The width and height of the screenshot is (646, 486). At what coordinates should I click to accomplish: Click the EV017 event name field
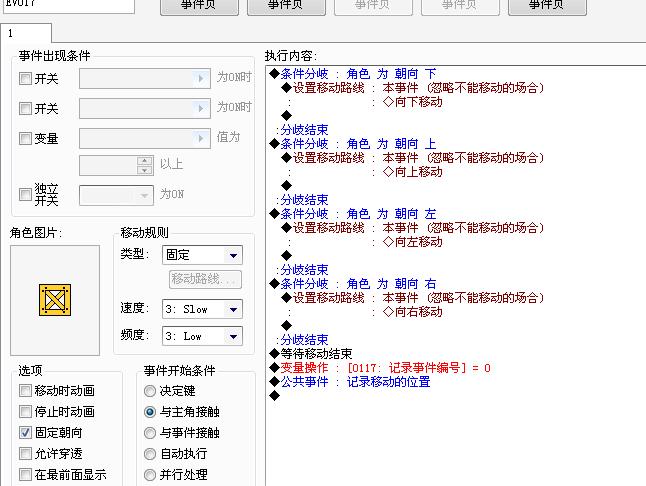point(69,5)
